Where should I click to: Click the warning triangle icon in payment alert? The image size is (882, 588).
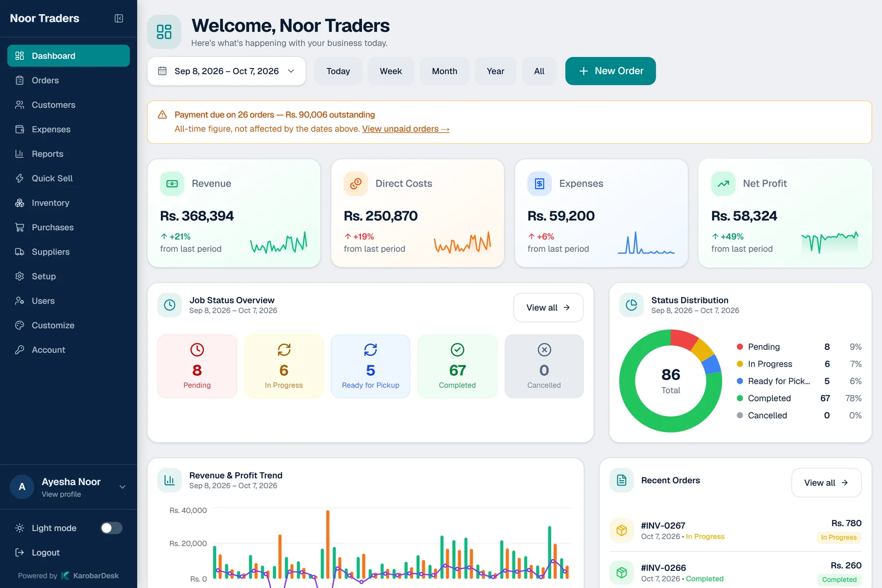tap(162, 115)
